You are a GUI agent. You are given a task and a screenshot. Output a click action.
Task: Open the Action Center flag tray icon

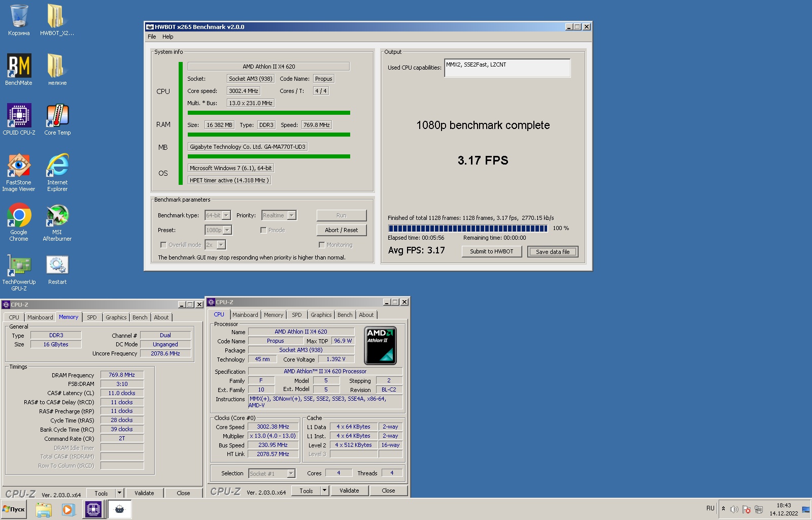pyautogui.click(x=746, y=509)
